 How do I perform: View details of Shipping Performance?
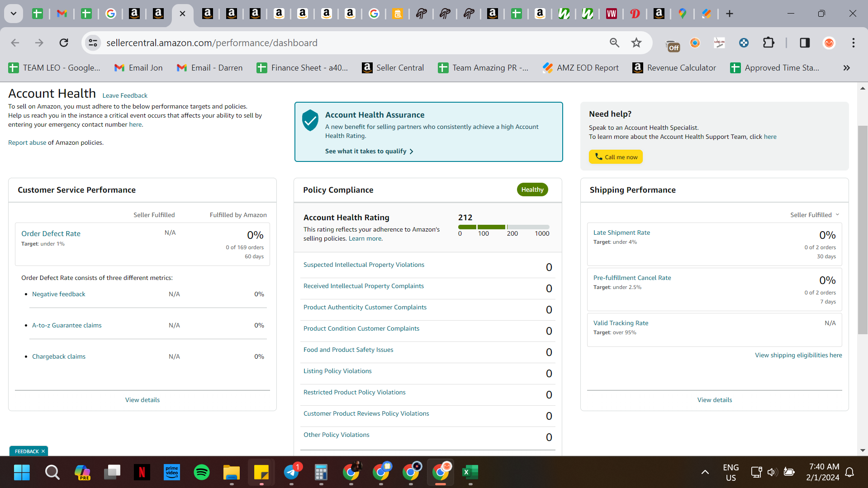click(715, 400)
